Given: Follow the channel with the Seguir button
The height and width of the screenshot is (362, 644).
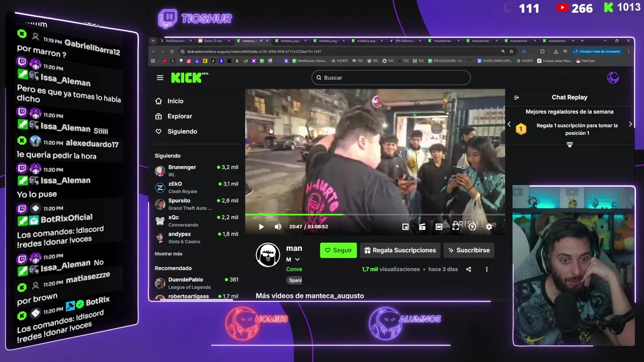Looking at the screenshot, I should pos(338,250).
